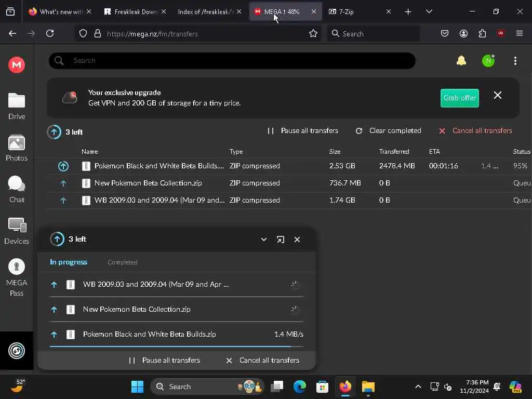The width and height of the screenshot is (532, 399).
Task: Open Firefox account icon
Action: pyautogui.click(x=463, y=33)
